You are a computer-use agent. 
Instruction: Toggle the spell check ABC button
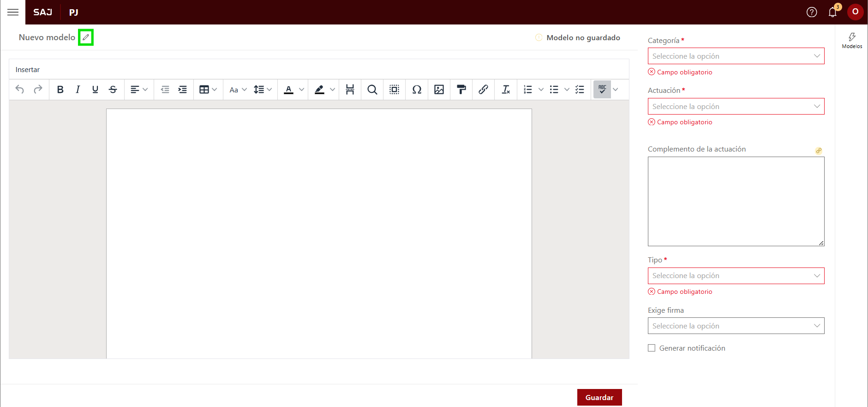602,90
